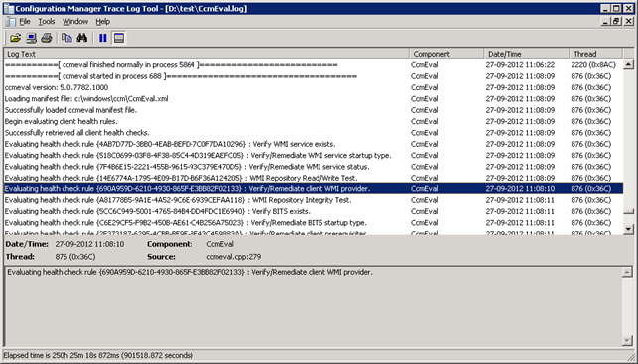Open the Help menu

click(x=103, y=22)
